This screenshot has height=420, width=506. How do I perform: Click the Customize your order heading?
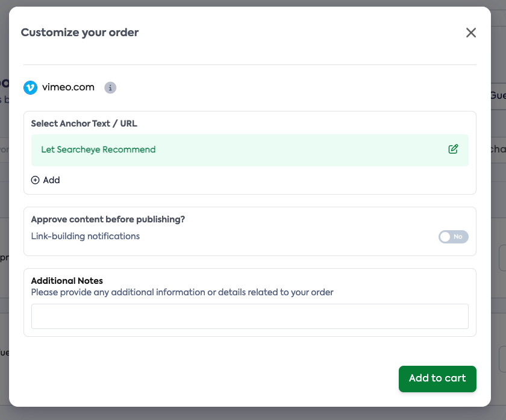(x=79, y=33)
